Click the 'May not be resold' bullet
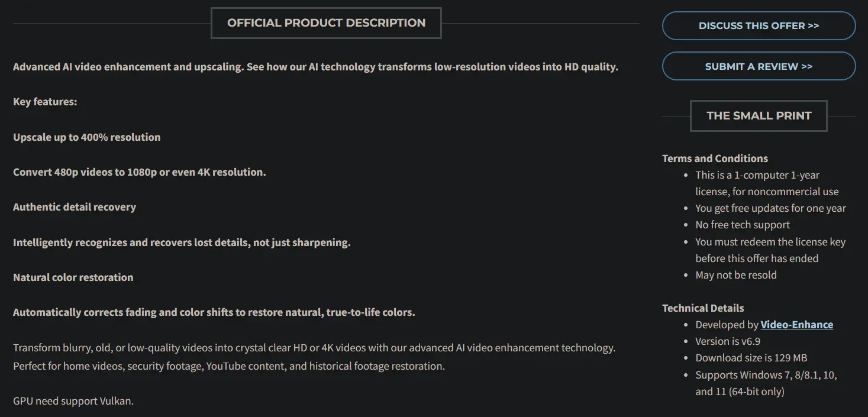868x417 pixels. [736, 275]
